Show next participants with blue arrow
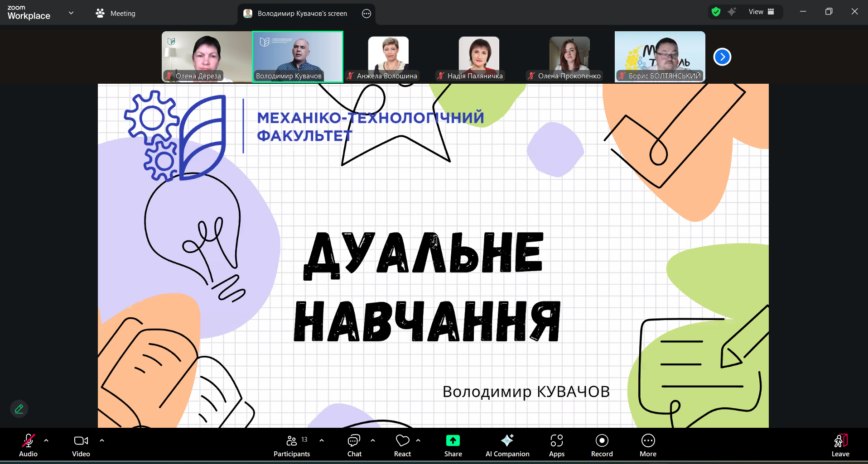Screen dimensions: 868x464 [722, 57]
